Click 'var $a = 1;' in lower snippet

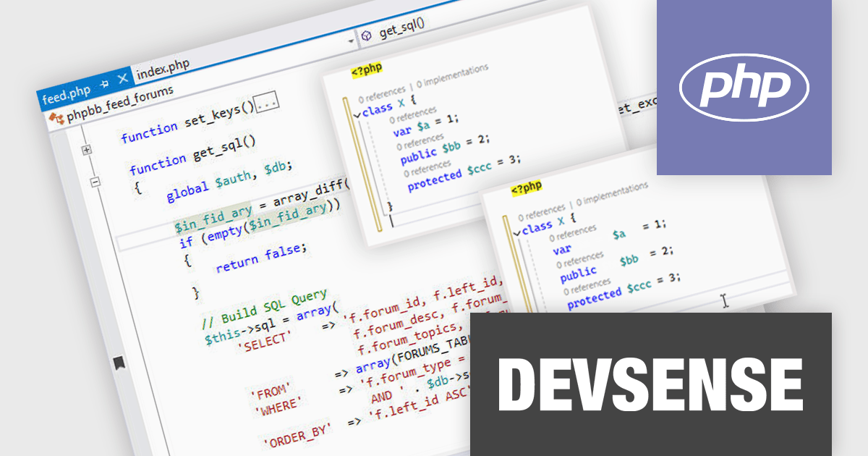click(609, 238)
